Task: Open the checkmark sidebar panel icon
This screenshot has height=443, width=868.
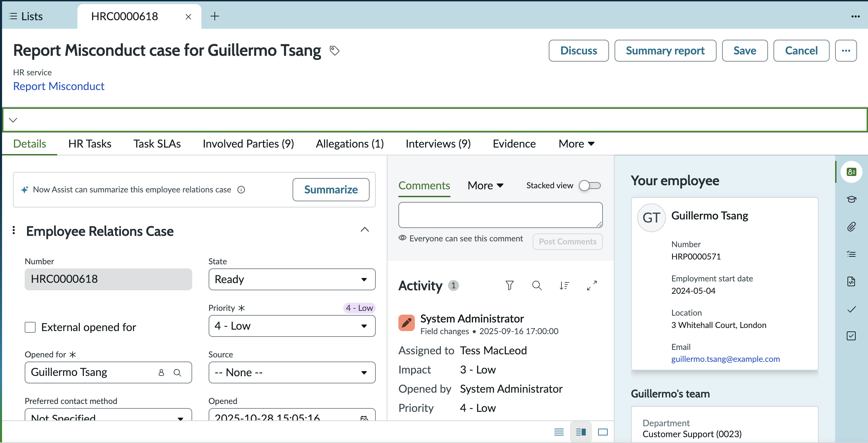Action: (x=851, y=309)
